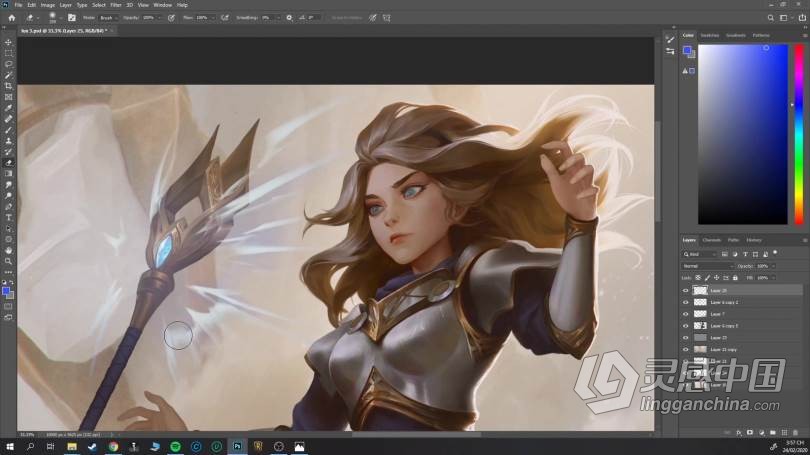810x455 pixels.
Task: Open the Smoothing value dropdown
Action: click(278, 18)
